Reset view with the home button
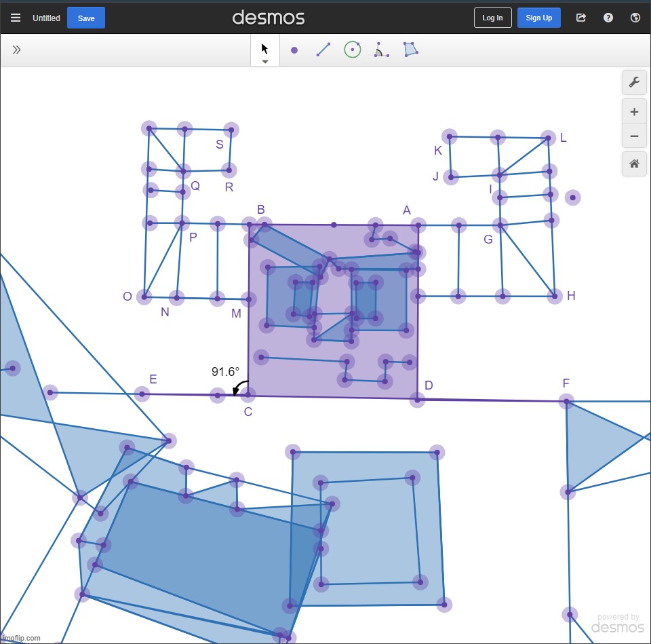The width and height of the screenshot is (651, 644). pyautogui.click(x=634, y=164)
